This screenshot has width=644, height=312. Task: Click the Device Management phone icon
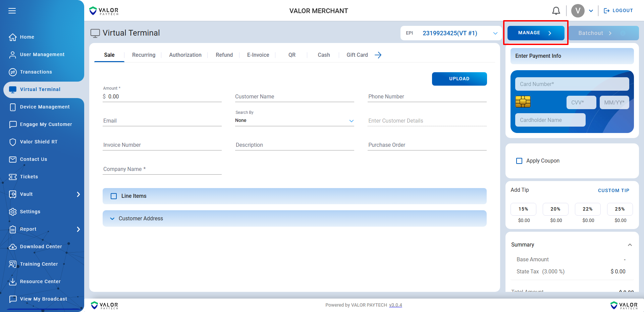tap(13, 107)
